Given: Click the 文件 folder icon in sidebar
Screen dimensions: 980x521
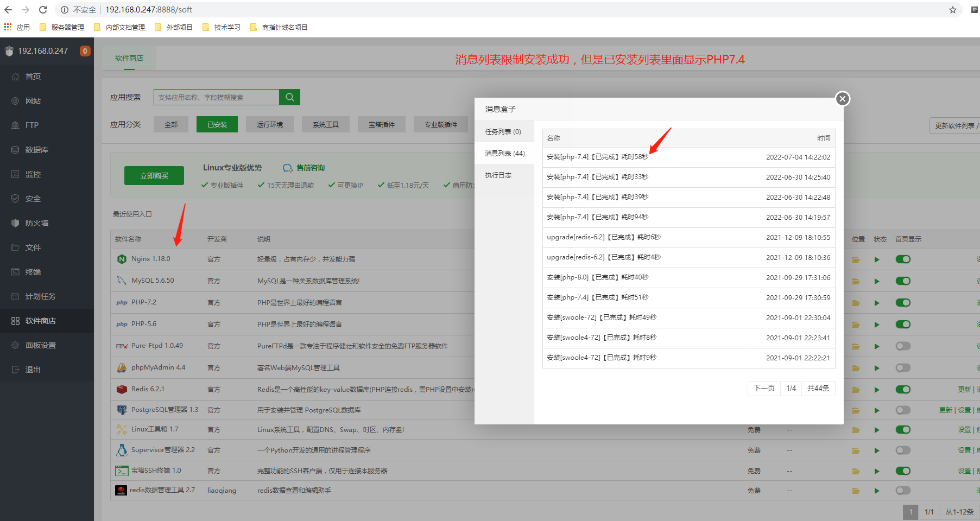Looking at the screenshot, I should click(15, 247).
